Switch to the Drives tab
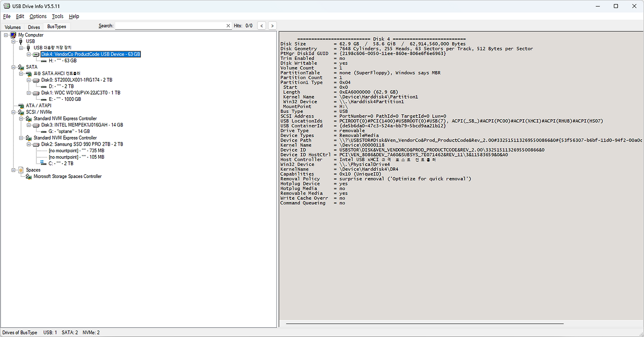The height and width of the screenshot is (337, 644). [x=34, y=27]
